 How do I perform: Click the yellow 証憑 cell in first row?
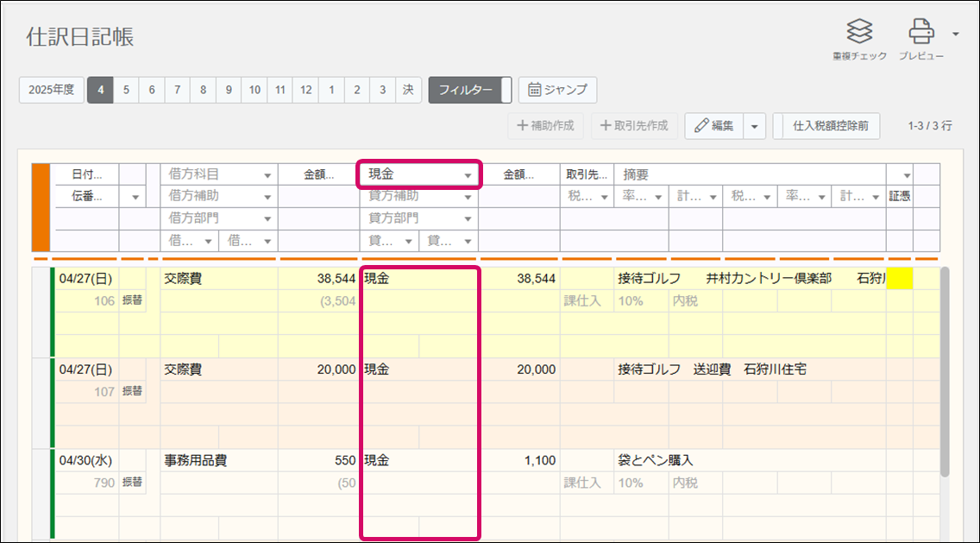click(899, 279)
